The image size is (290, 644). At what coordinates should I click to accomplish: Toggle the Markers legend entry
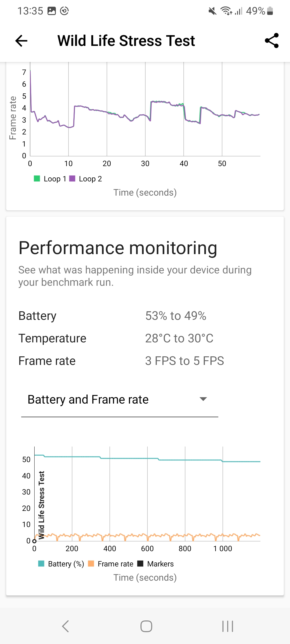pos(155,564)
